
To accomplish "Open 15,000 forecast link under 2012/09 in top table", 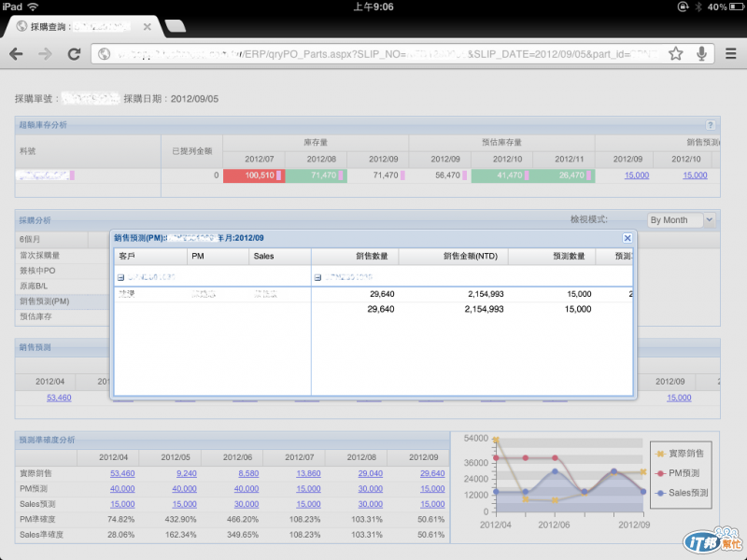I will point(637,175).
